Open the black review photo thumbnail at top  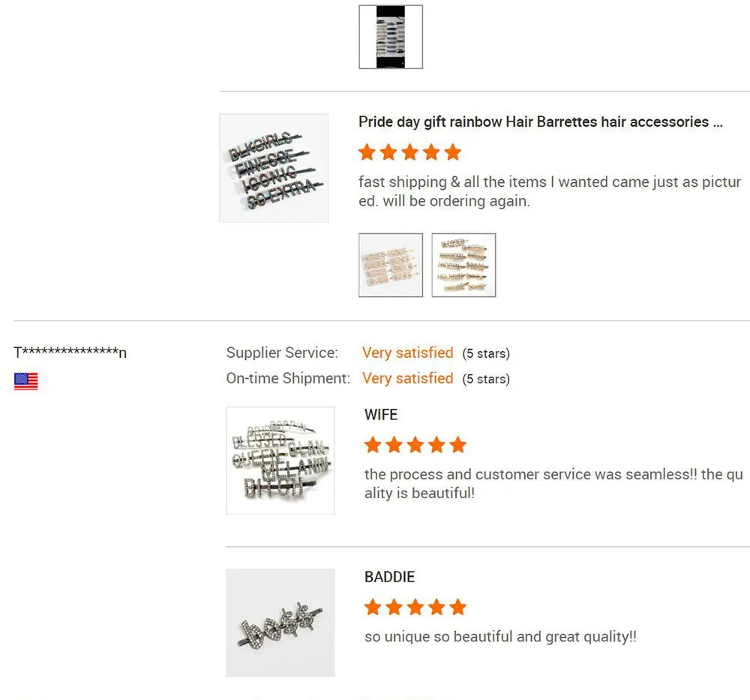tap(391, 37)
